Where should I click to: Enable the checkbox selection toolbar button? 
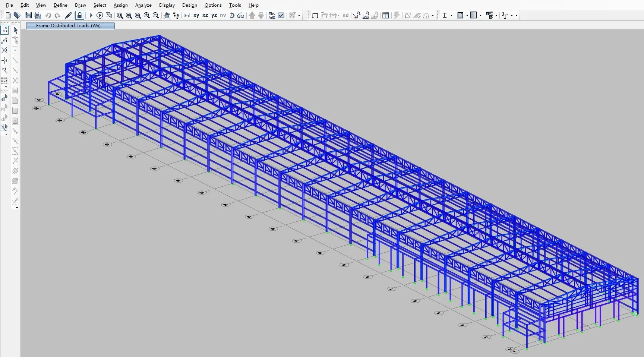coord(281,15)
